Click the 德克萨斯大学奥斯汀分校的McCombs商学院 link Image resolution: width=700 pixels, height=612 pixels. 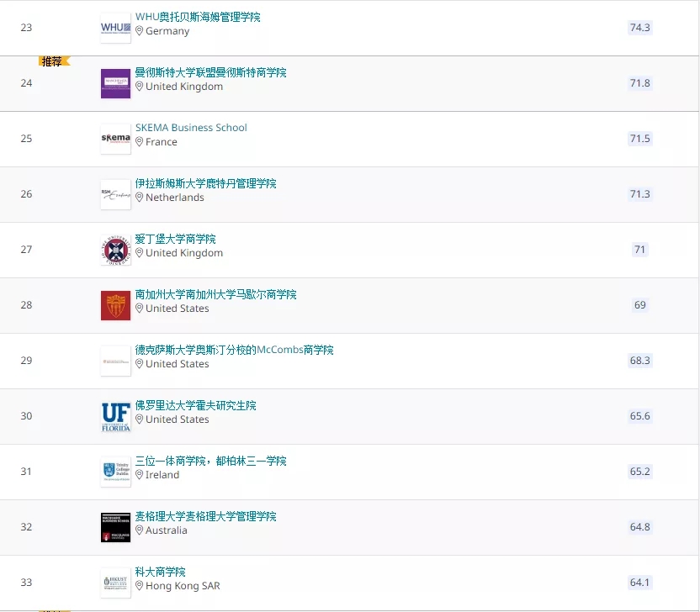point(235,350)
